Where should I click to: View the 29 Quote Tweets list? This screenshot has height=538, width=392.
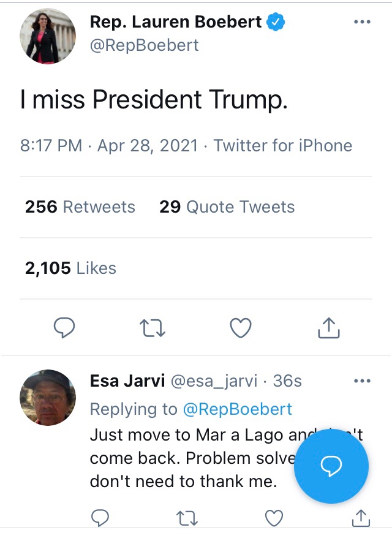pyautogui.click(x=227, y=207)
